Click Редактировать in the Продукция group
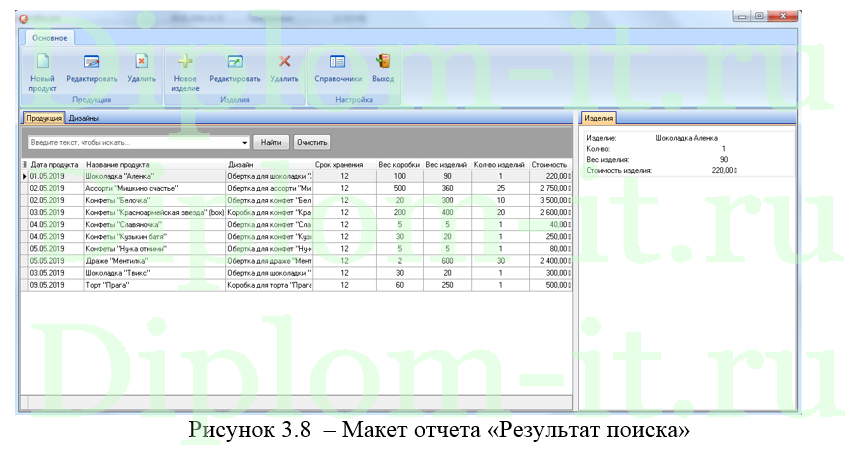 point(91,69)
